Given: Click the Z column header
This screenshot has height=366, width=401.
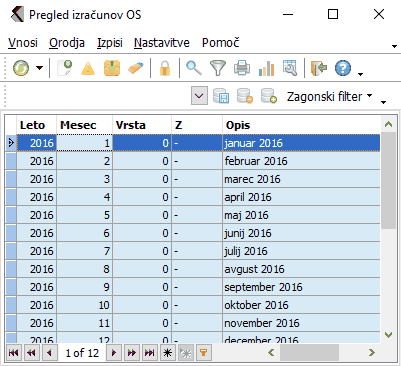Looking at the screenshot, I should coord(197,125).
